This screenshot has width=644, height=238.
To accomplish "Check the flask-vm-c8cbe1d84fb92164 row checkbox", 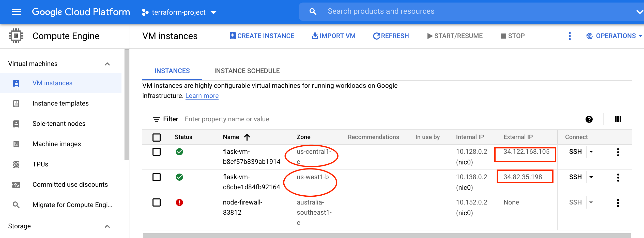I will click(157, 177).
